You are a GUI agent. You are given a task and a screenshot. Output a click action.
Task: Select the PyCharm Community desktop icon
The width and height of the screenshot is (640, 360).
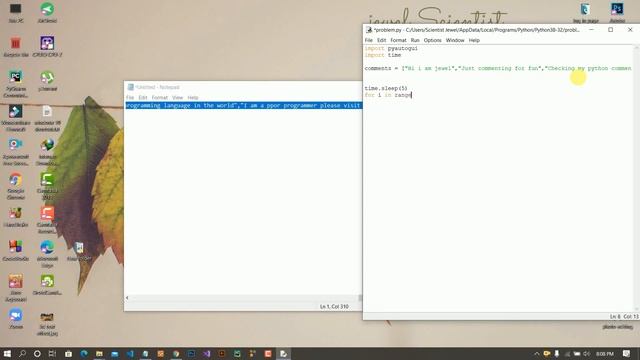(16, 84)
